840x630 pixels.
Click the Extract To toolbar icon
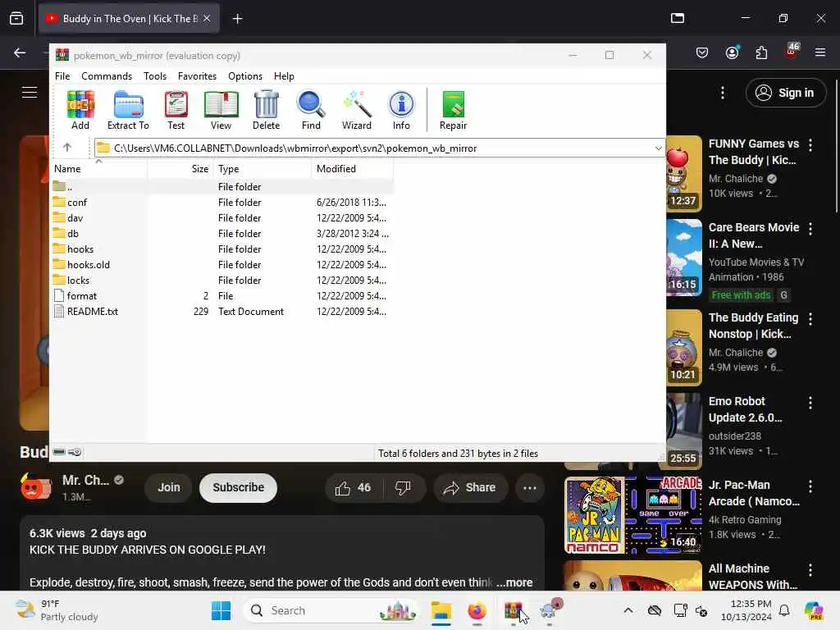point(128,110)
